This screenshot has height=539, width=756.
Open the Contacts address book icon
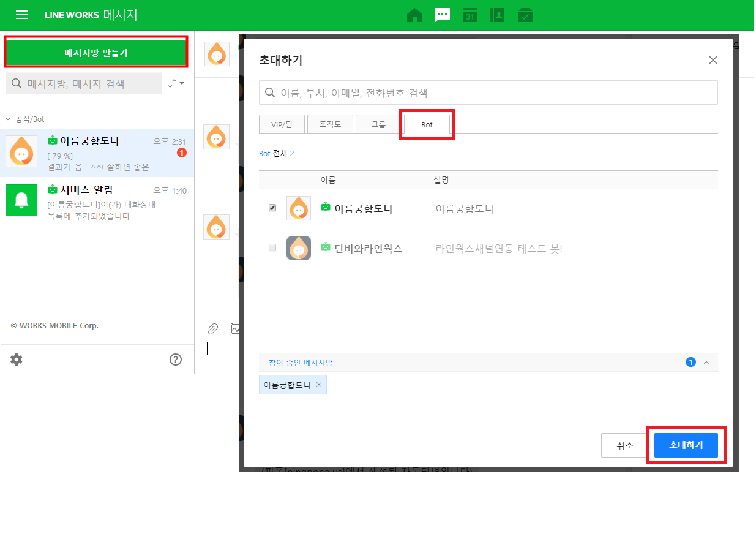pos(497,15)
